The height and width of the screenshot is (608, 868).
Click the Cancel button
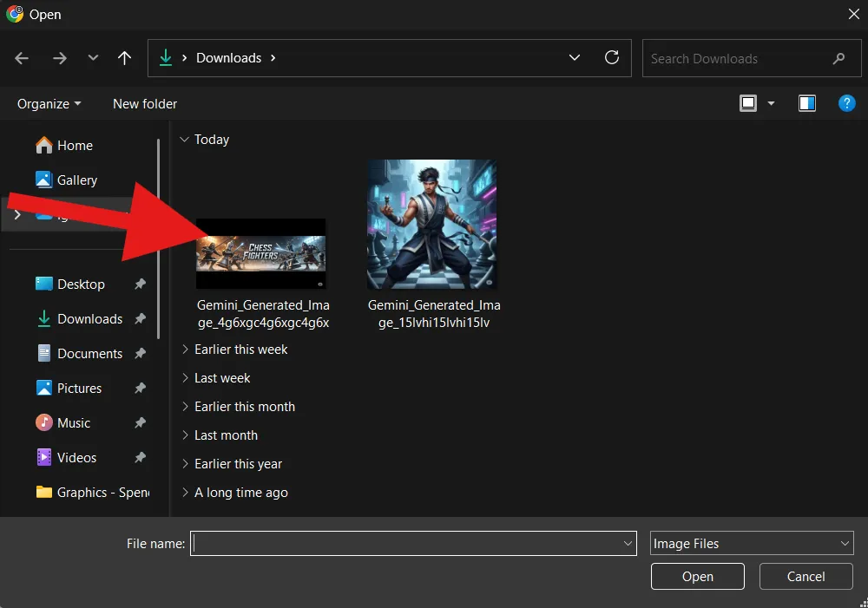pos(806,577)
